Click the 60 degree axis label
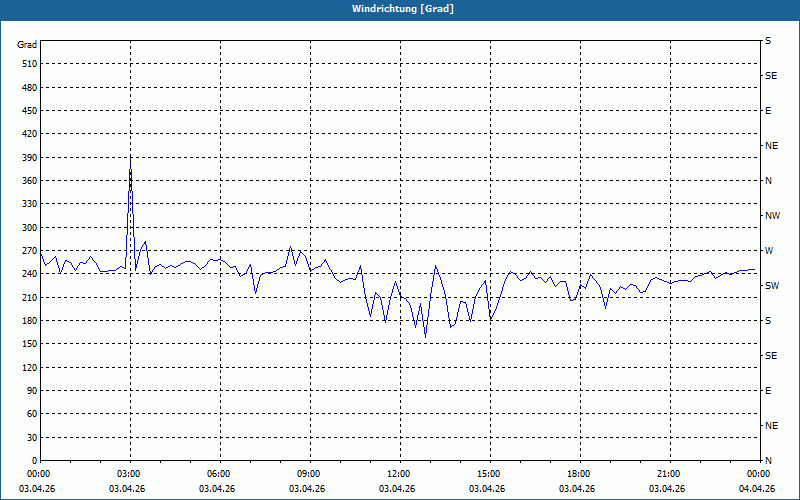Image resolution: width=800 pixels, height=500 pixels. click(x=32, y=414)
